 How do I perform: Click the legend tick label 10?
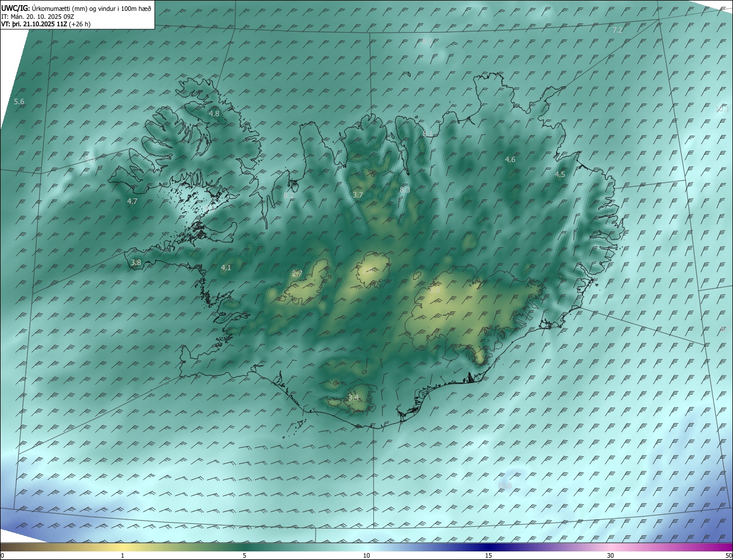click(x=366, y=555)
